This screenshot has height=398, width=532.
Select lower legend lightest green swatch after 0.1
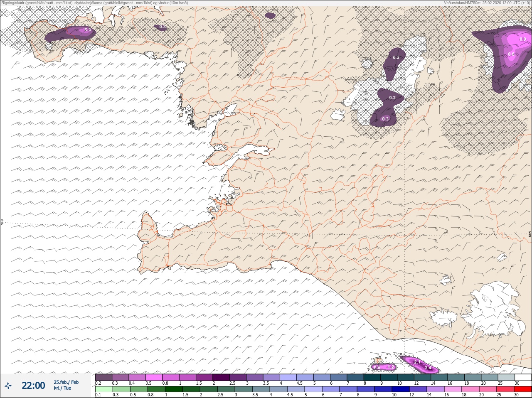tap(103, 390)
